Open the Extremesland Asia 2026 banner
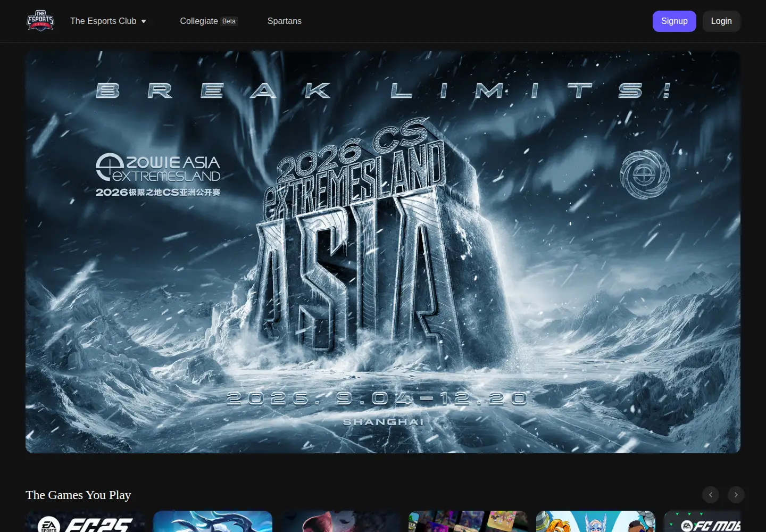Screen dimensions: 766x532 point(383,252)
